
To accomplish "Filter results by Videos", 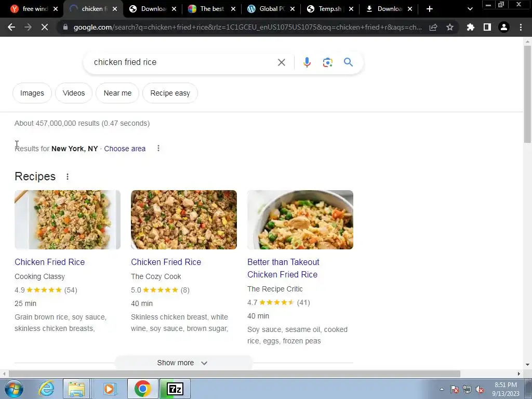I will pyautogui.click(x=74, y=93).
